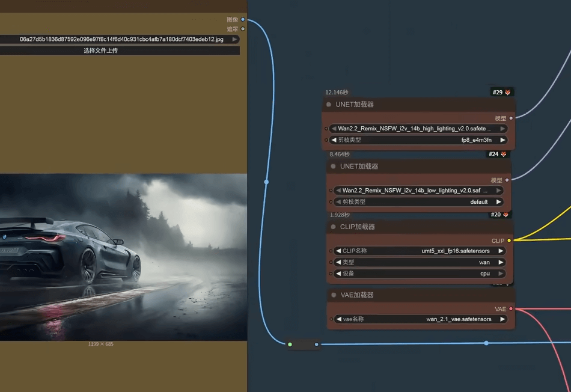Open the 剪枝类型 dropdown showing fp8_e4m3fn
The image size is (571, 392).
[418, 140]
